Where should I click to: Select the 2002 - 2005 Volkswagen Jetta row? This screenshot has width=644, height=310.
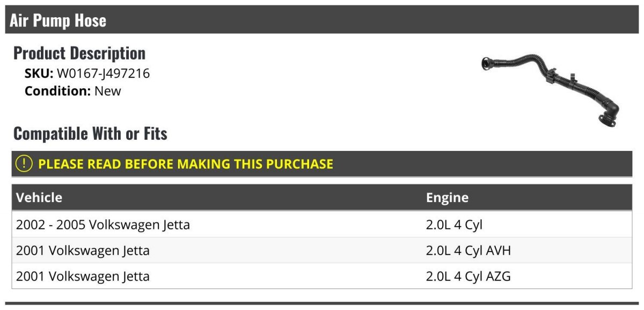point(103,224)
